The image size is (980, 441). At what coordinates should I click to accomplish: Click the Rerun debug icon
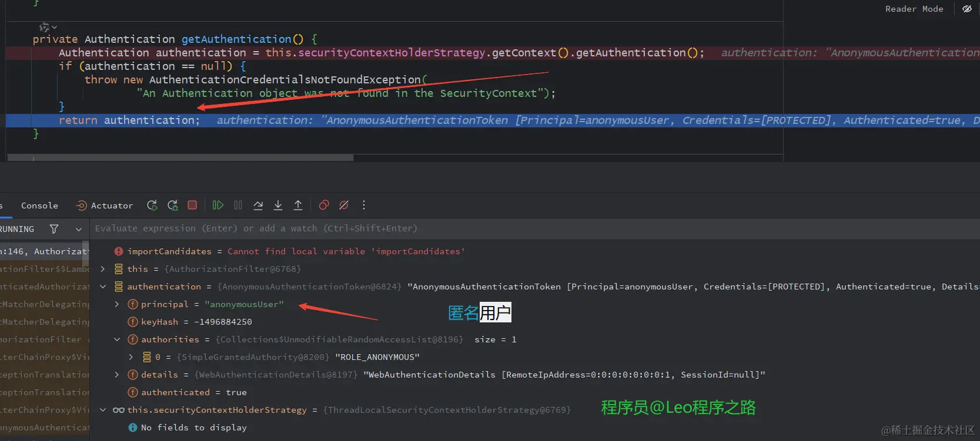coord(152,205)
